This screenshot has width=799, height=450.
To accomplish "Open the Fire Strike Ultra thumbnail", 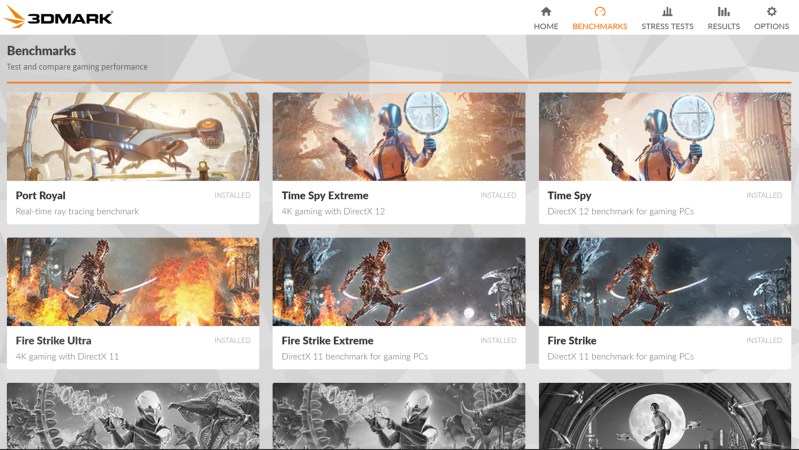I will tap(133, 281).
